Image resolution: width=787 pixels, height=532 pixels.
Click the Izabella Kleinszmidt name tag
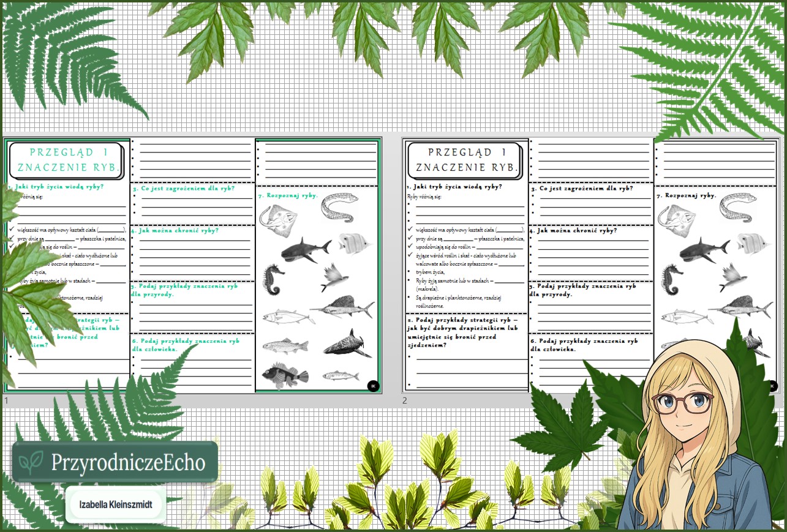[x=116, y=505]
